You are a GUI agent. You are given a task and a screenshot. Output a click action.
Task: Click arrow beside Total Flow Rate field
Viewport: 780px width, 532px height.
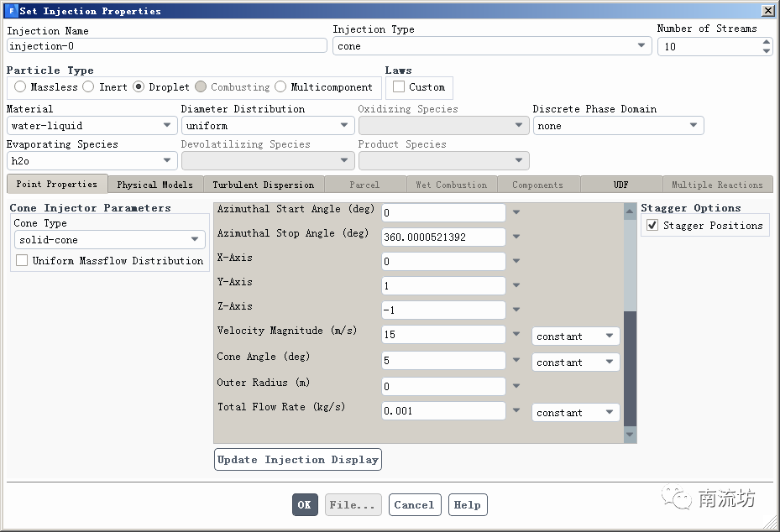tap(516, 410)
